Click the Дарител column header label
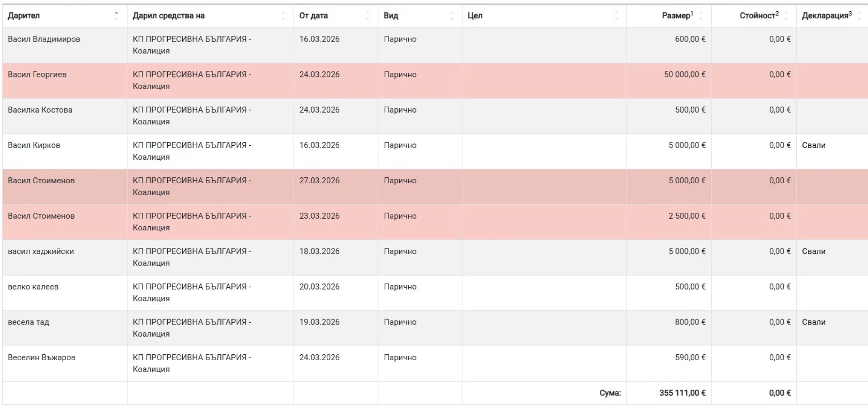 point(24,16)
